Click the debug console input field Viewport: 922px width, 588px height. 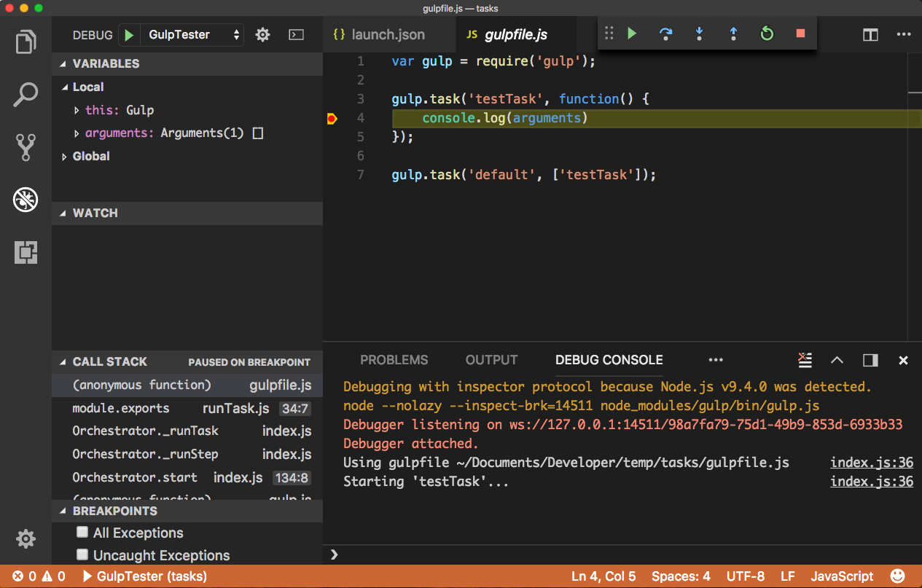click(620, 554)
